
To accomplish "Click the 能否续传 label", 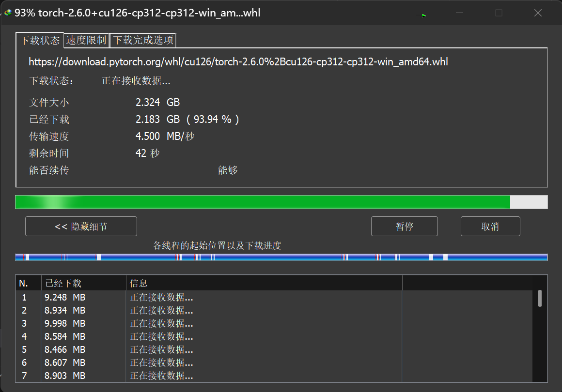I will [49, 170].
